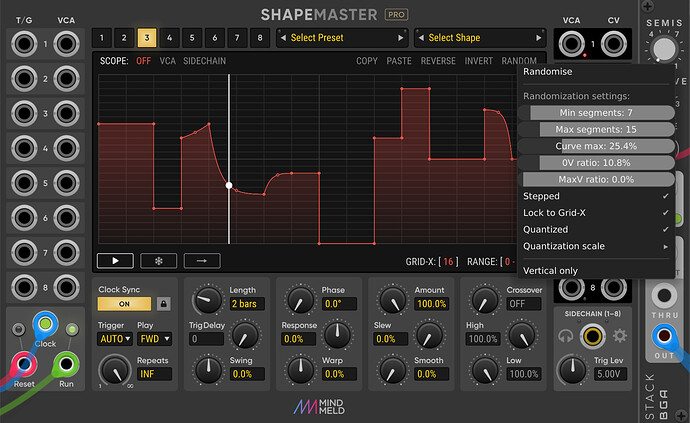Toggle the Quantized option
Image resolution: width=690 pixels, height=423 pixels.
[596, 230]
